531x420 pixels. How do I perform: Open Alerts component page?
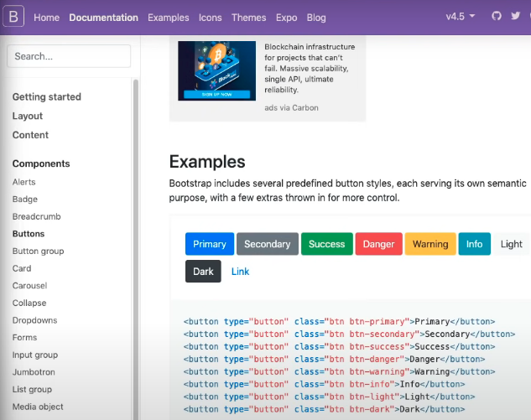point(23,182)
